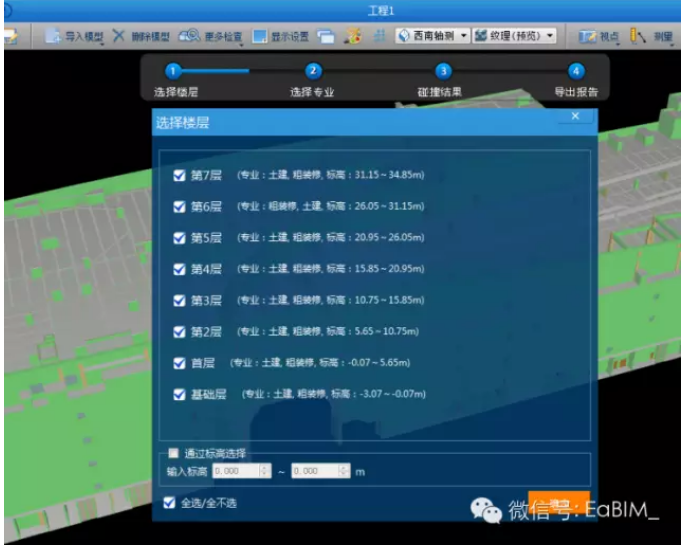686x548 pixels.
Task: Click the grid toolbar icon
Action: click(379, 35)
